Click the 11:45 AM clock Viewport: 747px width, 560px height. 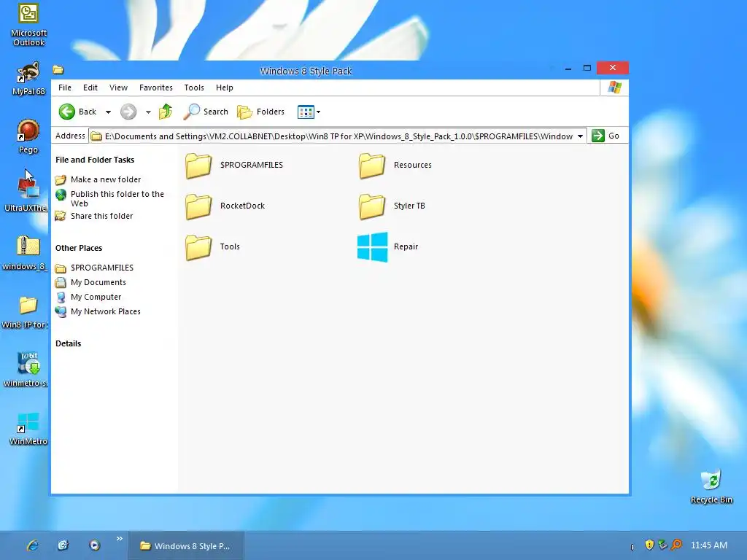pyautogui.click(x=709, y=545)
